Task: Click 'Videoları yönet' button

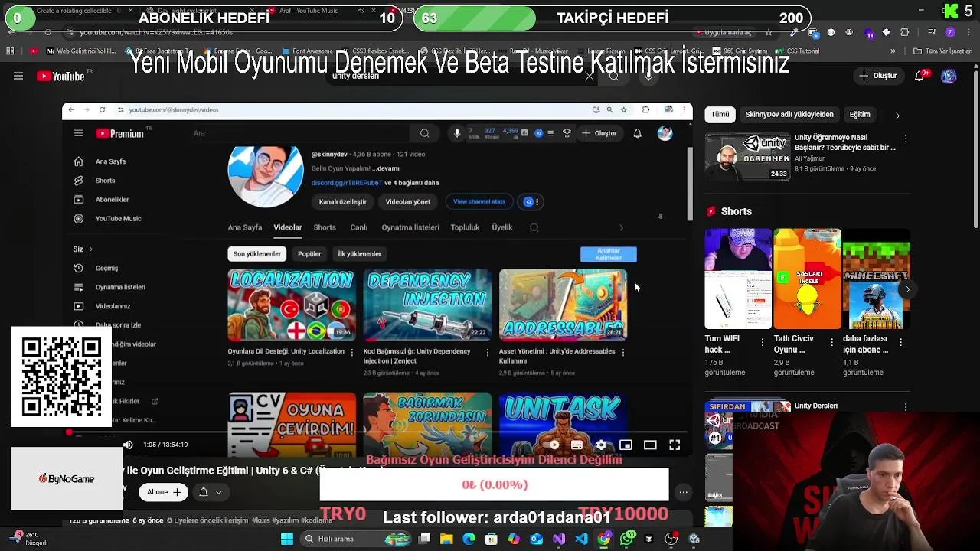Action: coord(407,202)
